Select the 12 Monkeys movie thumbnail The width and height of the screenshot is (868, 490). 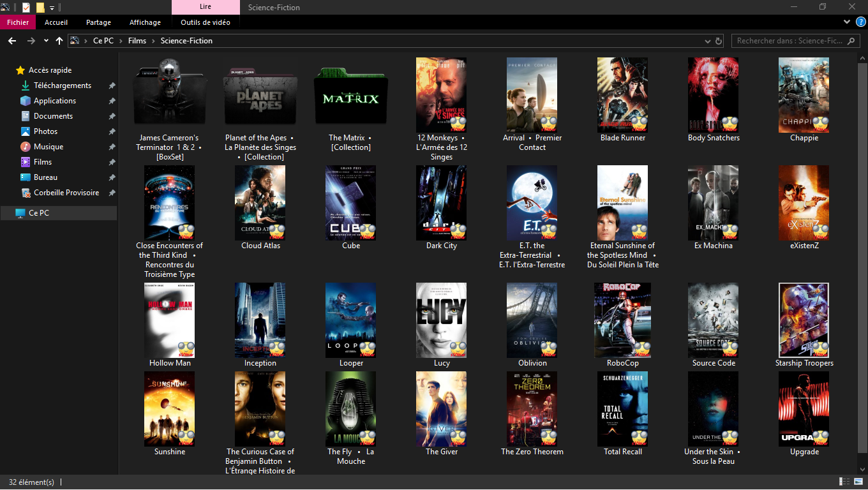click(x=442, y=95)
